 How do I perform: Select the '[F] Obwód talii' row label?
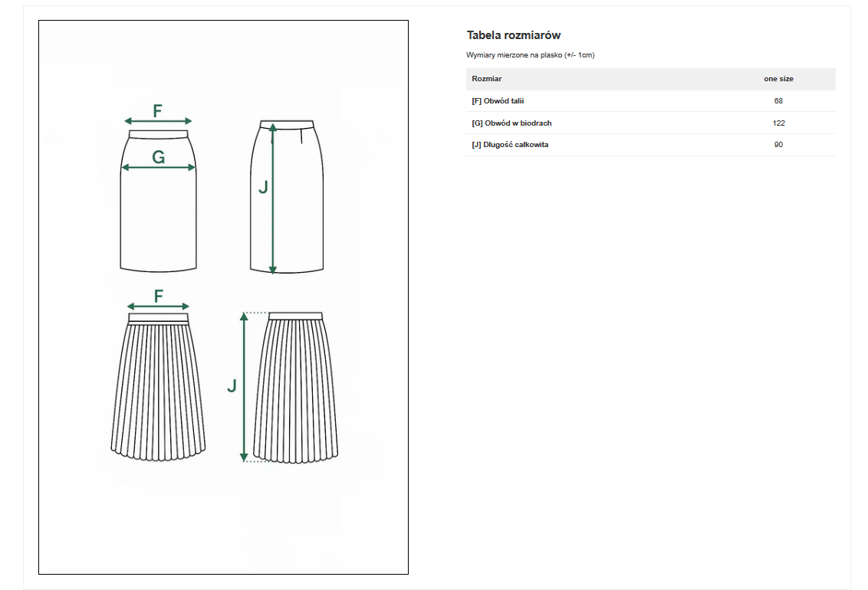498,101
